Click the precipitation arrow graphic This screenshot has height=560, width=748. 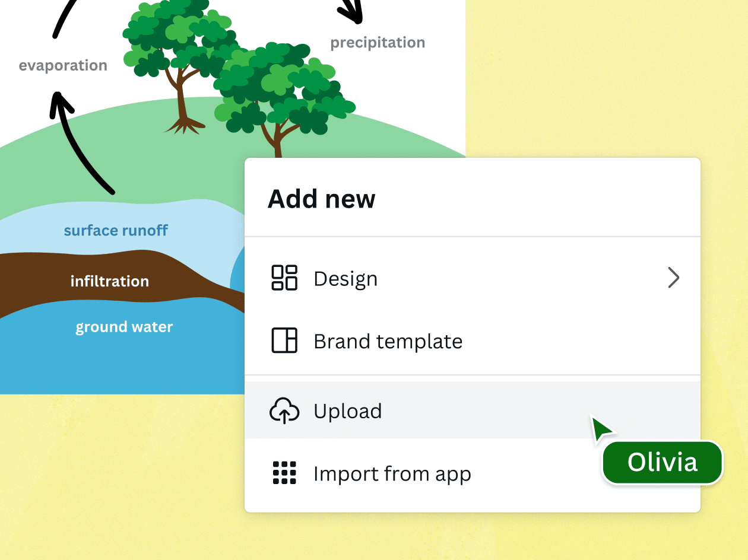pos(350,12)
